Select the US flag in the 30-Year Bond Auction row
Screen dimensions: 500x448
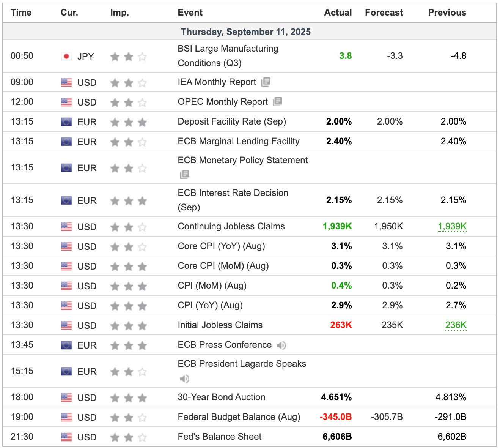[x=66, y=398]
